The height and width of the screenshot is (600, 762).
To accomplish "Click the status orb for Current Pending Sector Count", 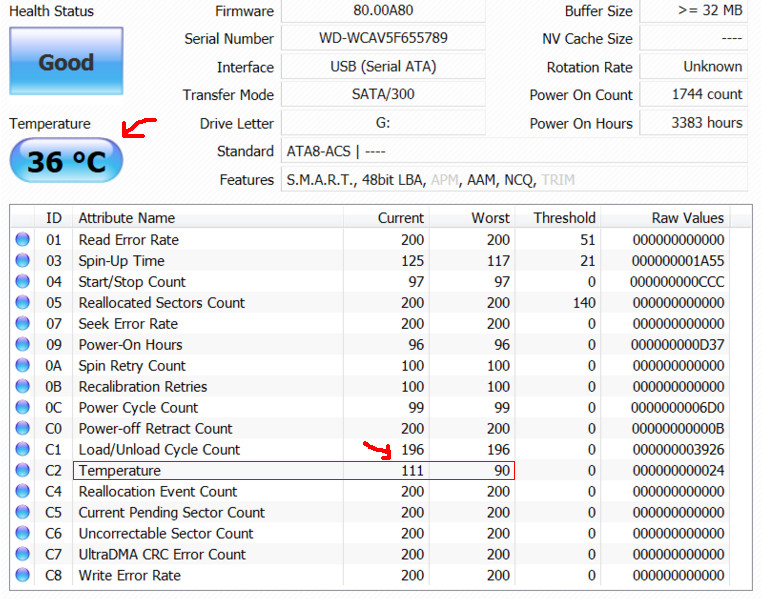I will coord(22,513).
